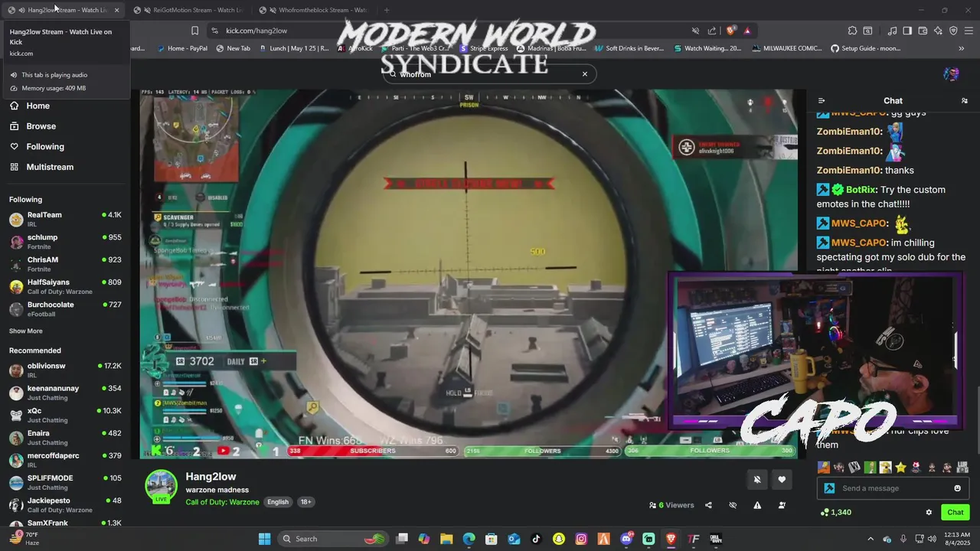Open the Brave Rewards triangle icon
Viewport: 980px width, 551px height.
pos(747,31)
